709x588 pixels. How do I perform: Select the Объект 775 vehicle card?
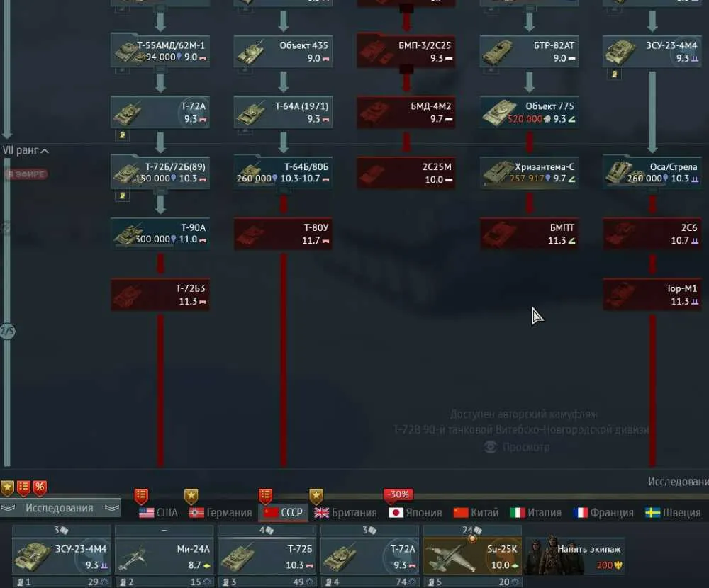point(529,112)
